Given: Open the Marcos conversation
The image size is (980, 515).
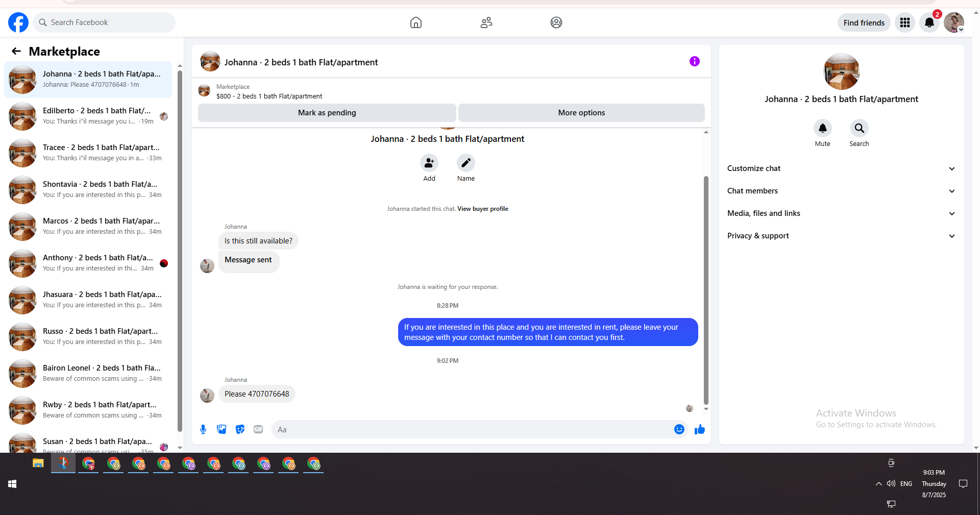Looking at the screenshot, I should [x=88, y=227].
